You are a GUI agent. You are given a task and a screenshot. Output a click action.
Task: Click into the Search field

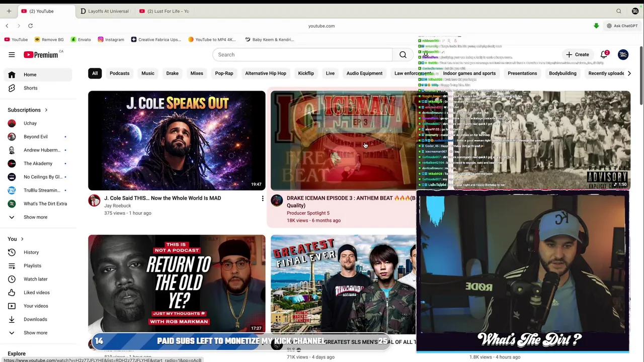click(x=302, y=55)
